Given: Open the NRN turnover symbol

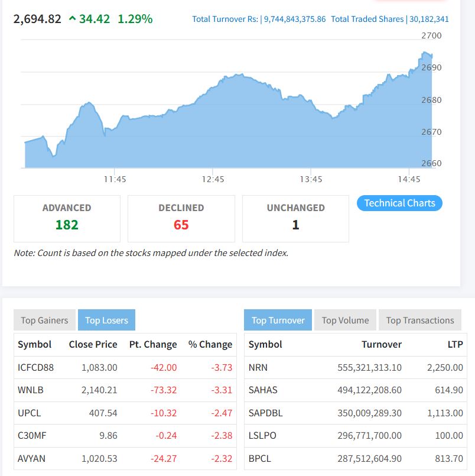Looking at the screenshot, I should (x=258, y=367).
